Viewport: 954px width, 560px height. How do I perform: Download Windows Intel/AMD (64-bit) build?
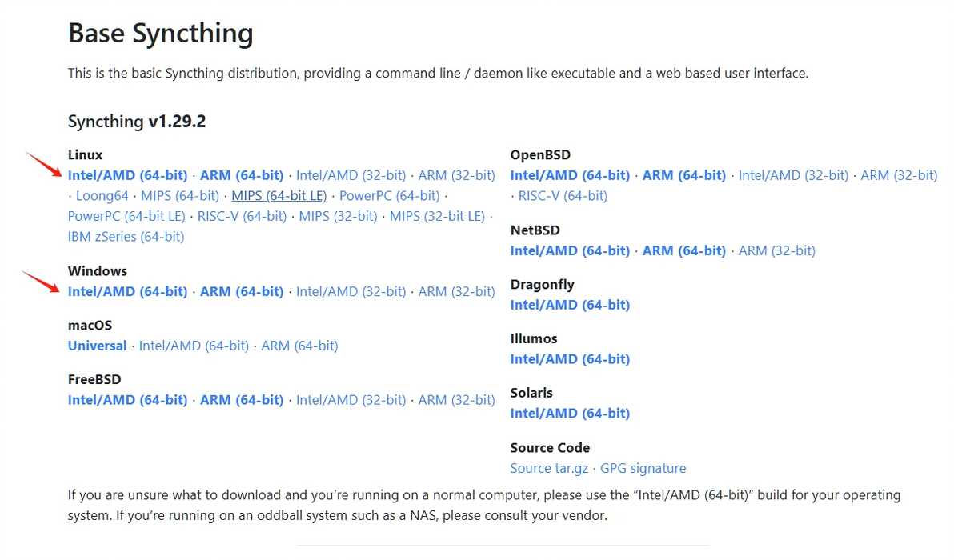(x=127, y=291)
